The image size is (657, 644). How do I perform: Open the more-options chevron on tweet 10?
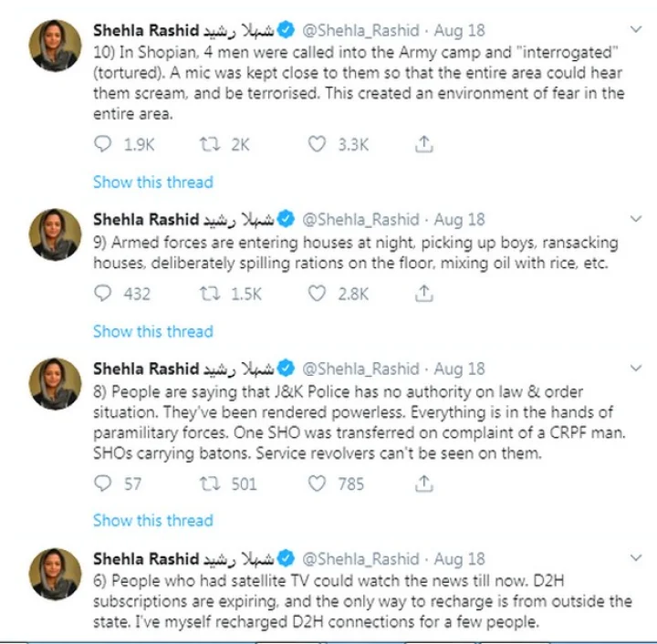click(x=636, y=29)
